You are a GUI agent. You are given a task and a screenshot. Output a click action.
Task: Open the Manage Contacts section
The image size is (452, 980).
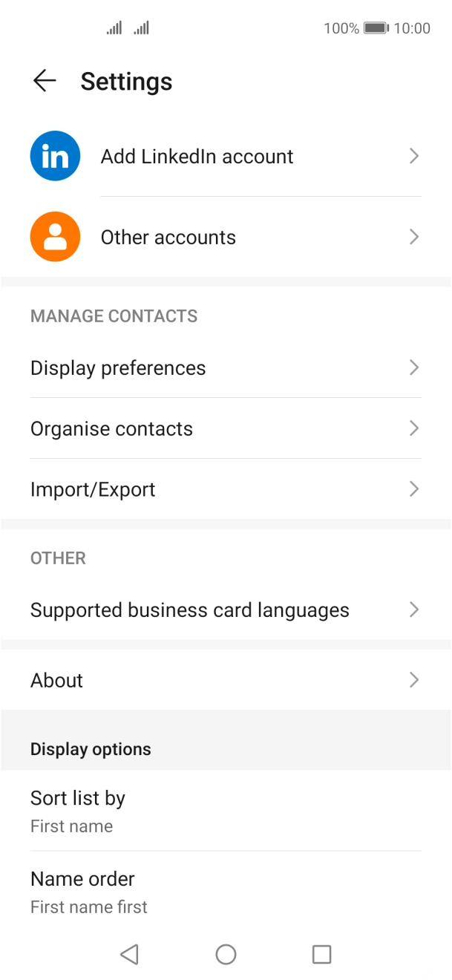pyautogui.click(x=114, y=316)
